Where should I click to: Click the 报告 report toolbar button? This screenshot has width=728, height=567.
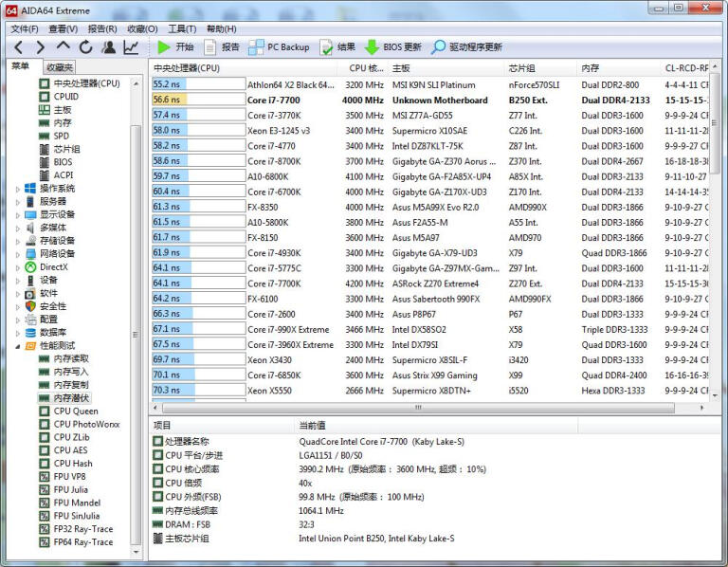(x=222, y=46)
